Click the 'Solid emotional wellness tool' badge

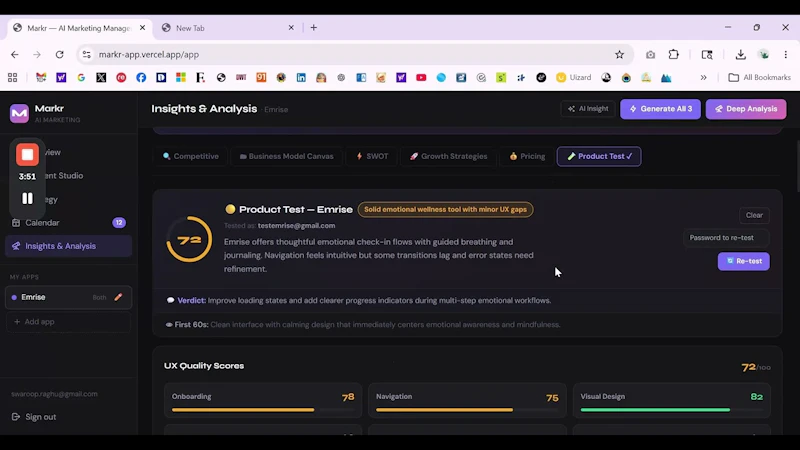click(445, 210)
